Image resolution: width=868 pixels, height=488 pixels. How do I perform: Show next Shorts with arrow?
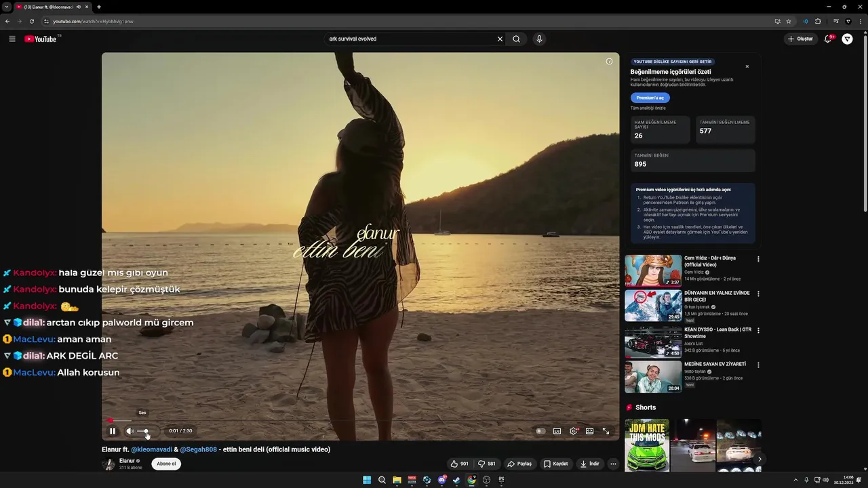(x=759, y=460)
